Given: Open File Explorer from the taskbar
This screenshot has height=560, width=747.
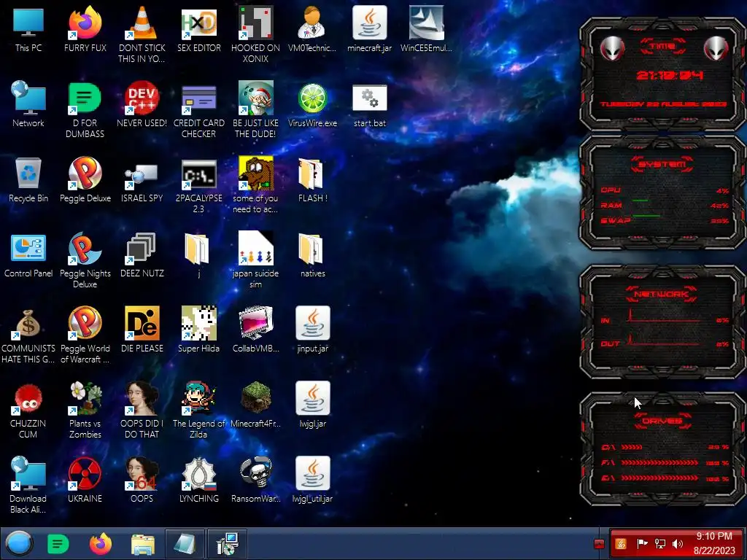Looking at the screenshot, I should coord(142,543).
